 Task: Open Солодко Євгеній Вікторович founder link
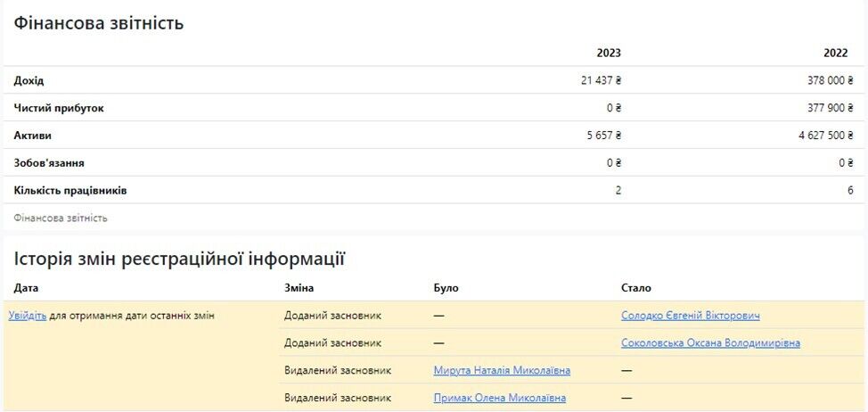click(691, 316)
